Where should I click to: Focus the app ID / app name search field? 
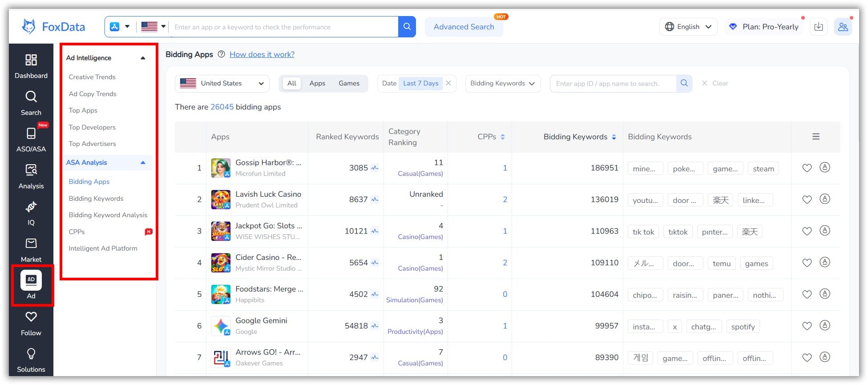613,83
